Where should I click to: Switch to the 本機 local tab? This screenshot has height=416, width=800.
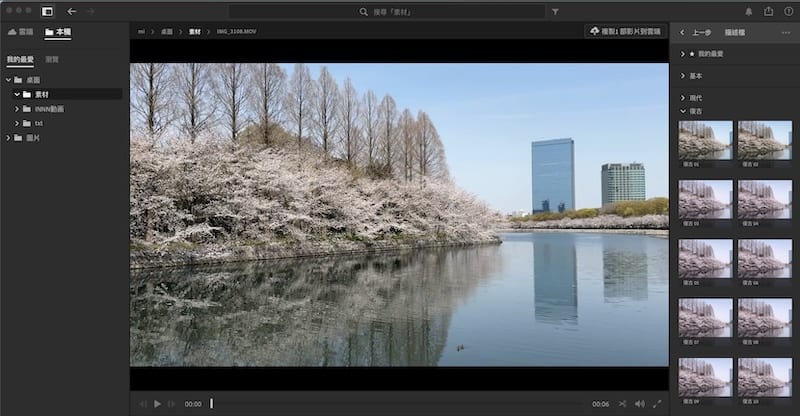coord(58,32)
